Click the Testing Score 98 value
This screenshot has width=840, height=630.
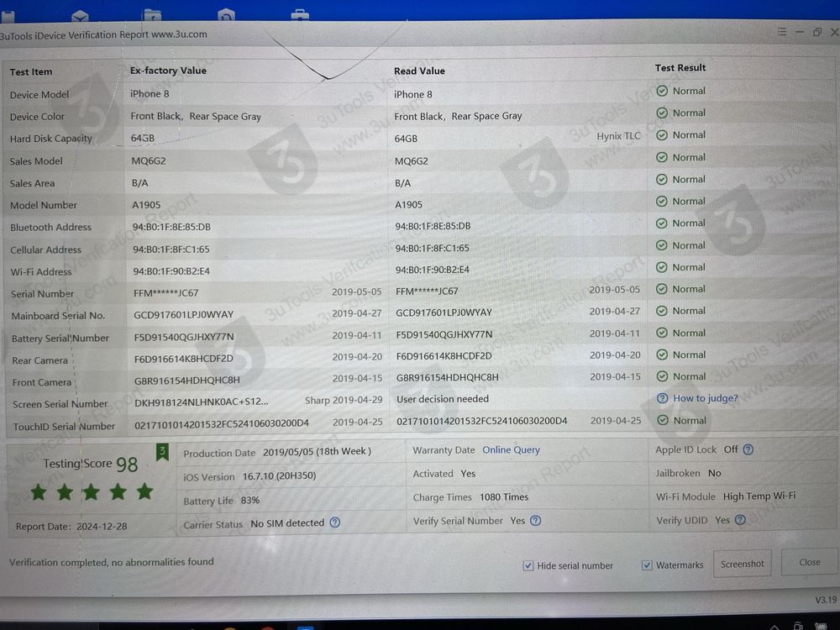(127, 465)
